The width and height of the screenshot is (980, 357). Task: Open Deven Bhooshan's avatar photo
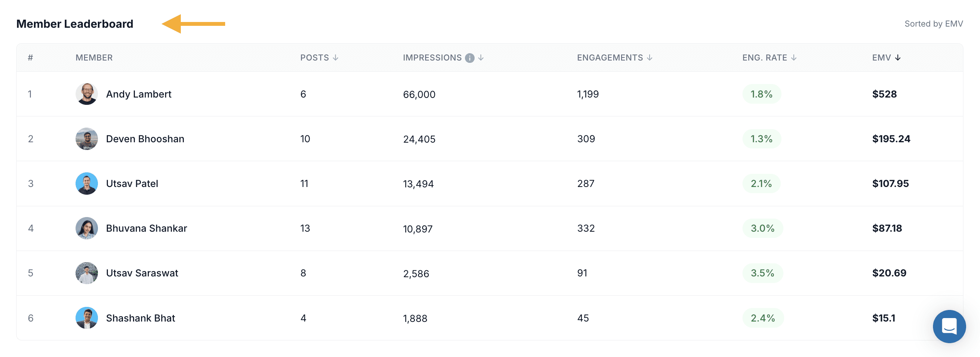[x=87, y=139]
